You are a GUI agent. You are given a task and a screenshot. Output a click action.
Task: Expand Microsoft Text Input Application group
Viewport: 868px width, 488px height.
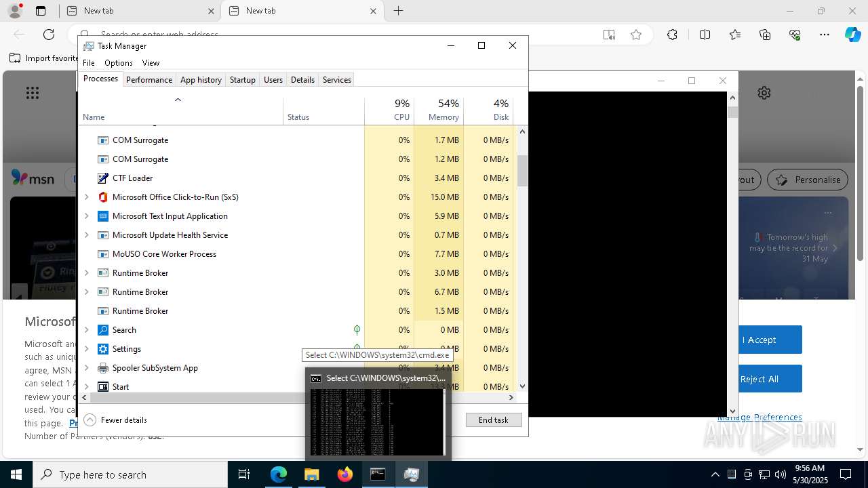coord(86,216)
